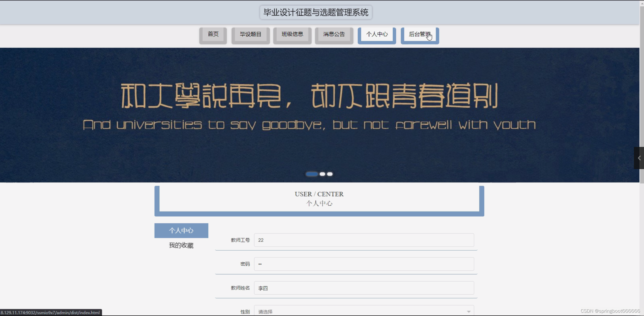Open 我的收藏 in the sidebar menu
644x316 pixels.
[x=181, y=245]
